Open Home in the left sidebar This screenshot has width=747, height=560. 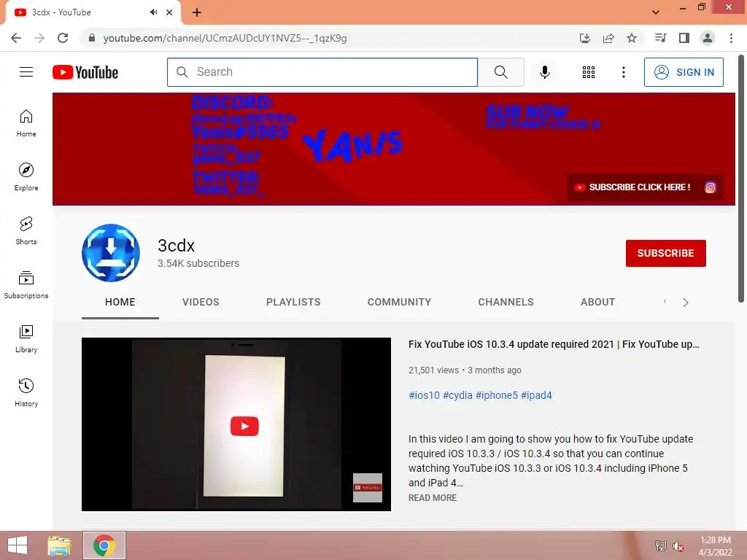(x=26, y=122)
